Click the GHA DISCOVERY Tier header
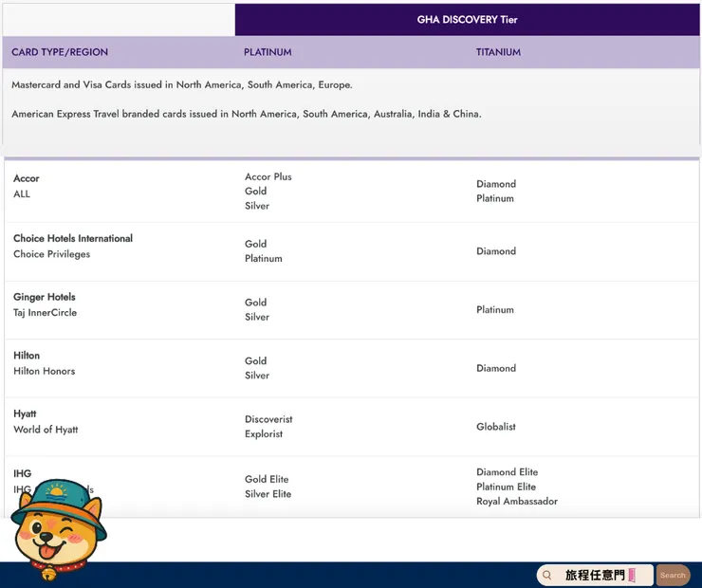 468,20
